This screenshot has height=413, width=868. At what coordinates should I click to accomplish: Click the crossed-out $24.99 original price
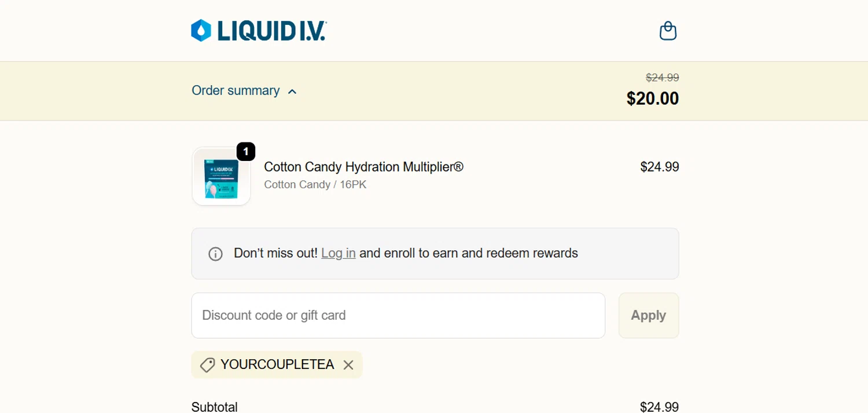click(x=662, y=78)
